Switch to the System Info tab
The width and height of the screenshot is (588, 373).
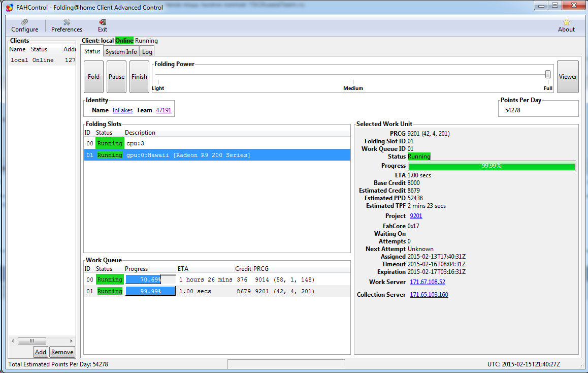(x=121, y=52)
